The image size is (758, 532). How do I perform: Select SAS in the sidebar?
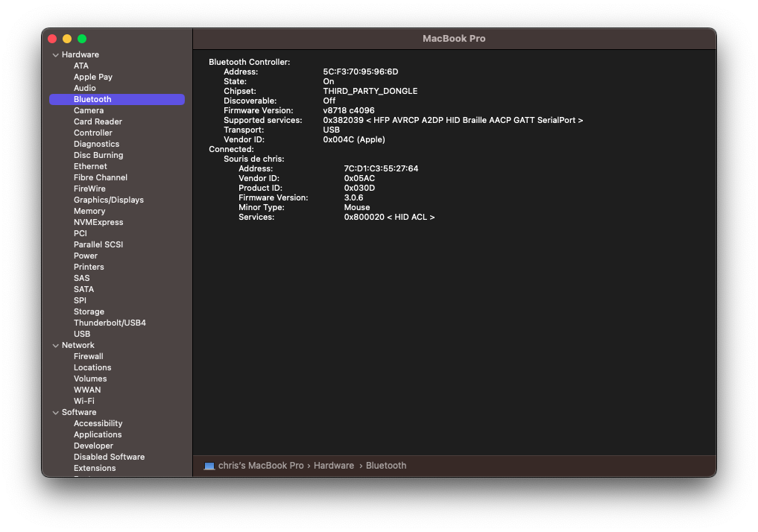coord(82,278)
